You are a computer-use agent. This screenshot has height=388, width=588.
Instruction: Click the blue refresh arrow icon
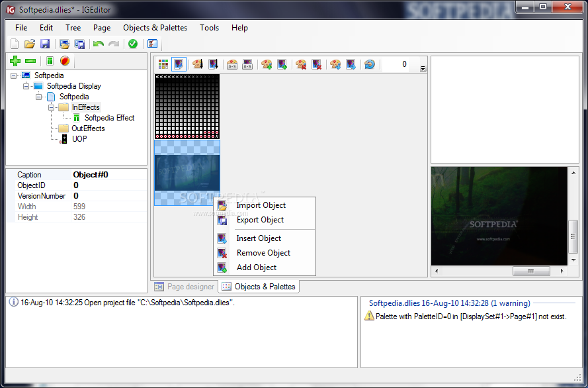click(x=370, y=64)
